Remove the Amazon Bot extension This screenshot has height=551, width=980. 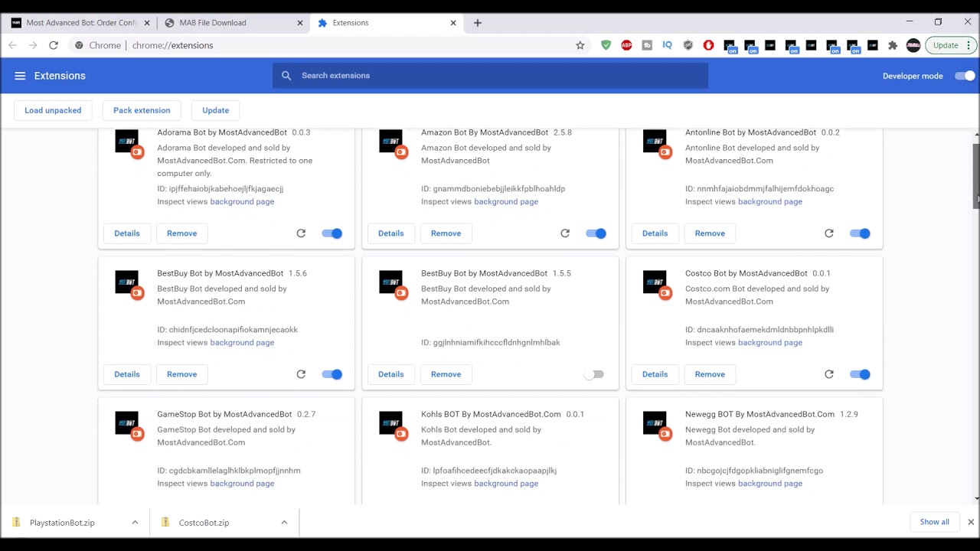[446, 233]
